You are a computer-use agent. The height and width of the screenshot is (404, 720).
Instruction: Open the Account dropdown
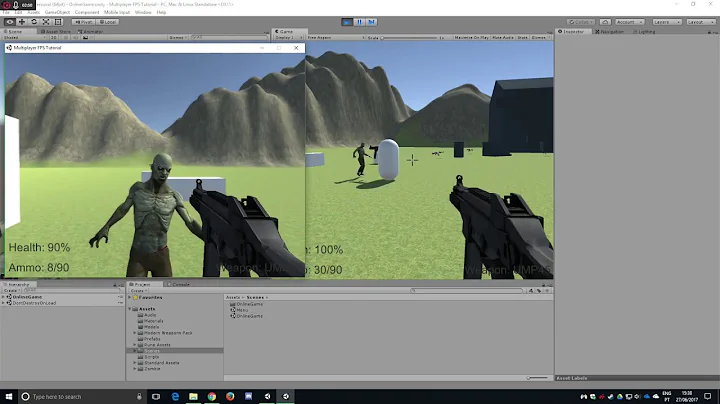(x=630, y=22)
